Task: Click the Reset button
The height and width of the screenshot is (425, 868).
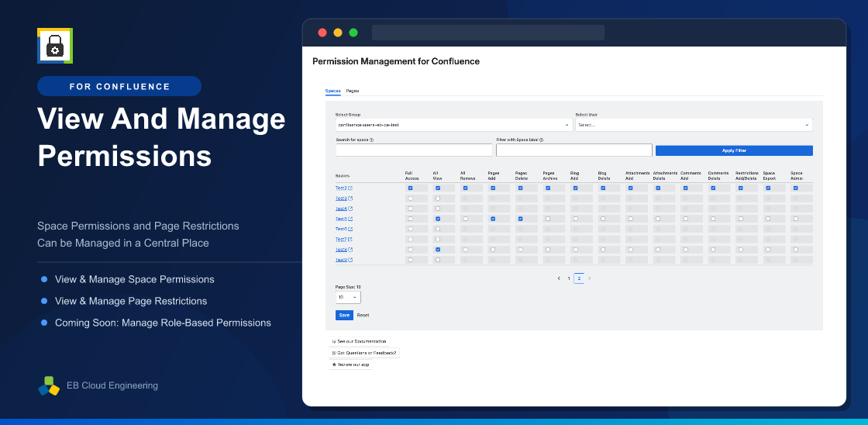Action: [x=363, y=316]
